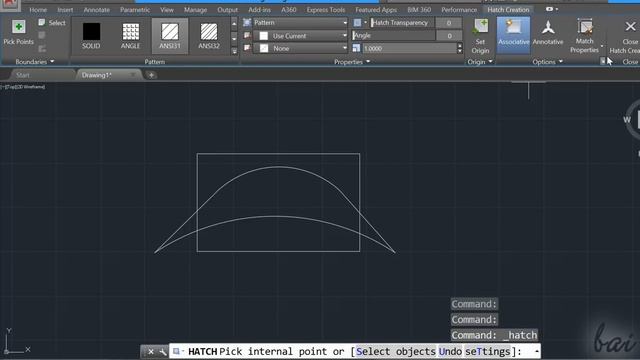Viewport: 640px width, 360px height.
Task: Close the command line with X icon
Action: [151, 351]
